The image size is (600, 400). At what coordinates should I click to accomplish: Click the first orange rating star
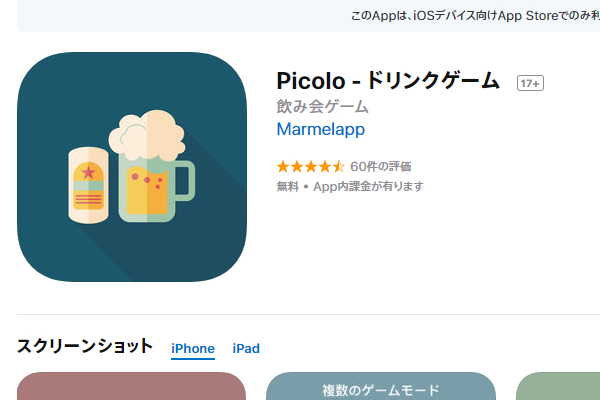click(x=283, y=167)
